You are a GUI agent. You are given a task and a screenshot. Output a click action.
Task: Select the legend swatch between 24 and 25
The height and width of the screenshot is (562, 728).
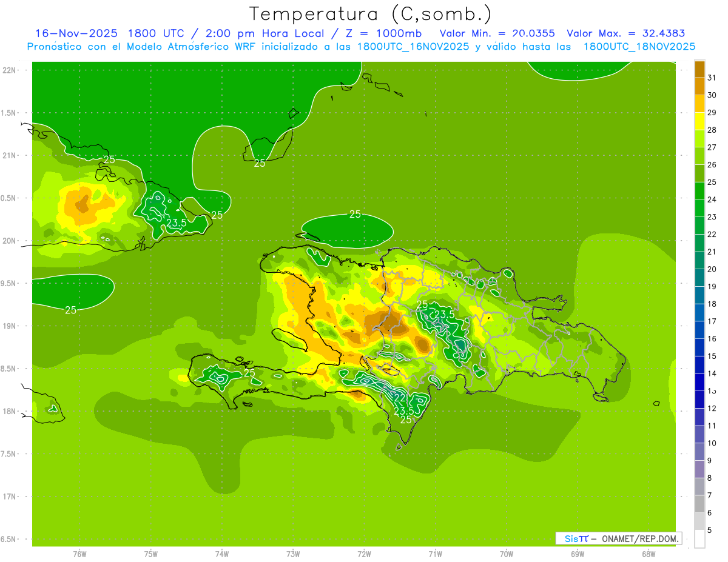699,191
